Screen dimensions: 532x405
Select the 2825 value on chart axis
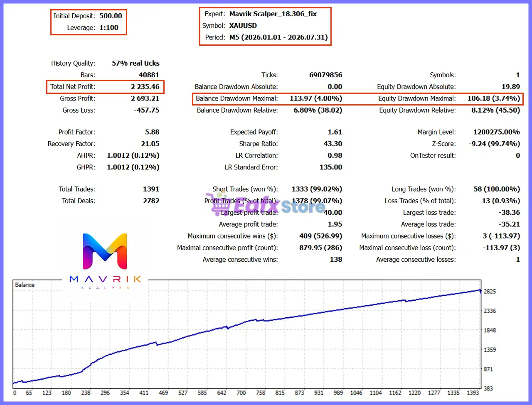(490, 291)
